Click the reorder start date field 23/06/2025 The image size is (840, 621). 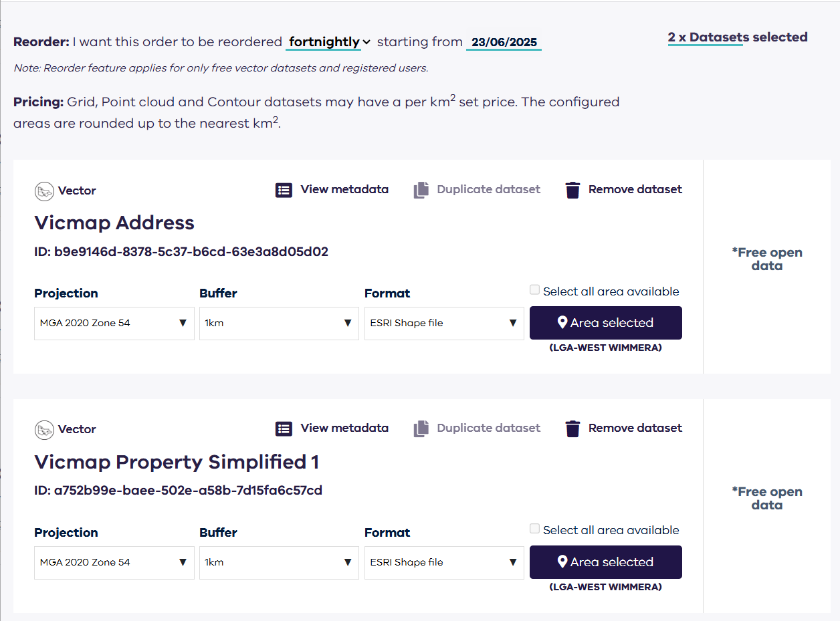[x=504, y=43]
